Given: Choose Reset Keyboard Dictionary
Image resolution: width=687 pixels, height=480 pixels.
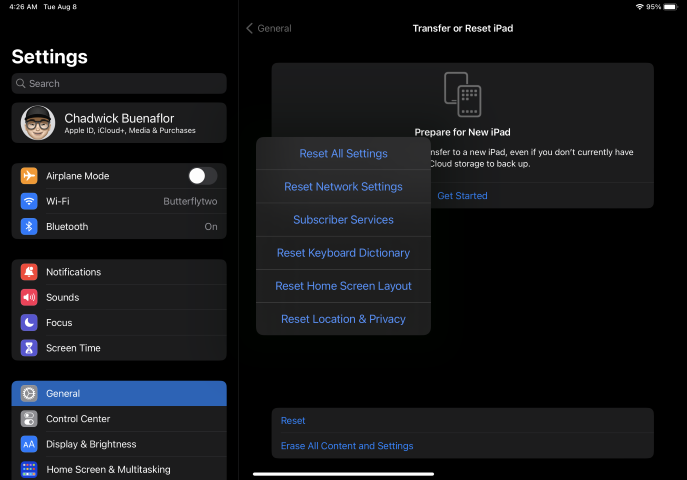Looking at the screenshot, I should pos(344,253).
